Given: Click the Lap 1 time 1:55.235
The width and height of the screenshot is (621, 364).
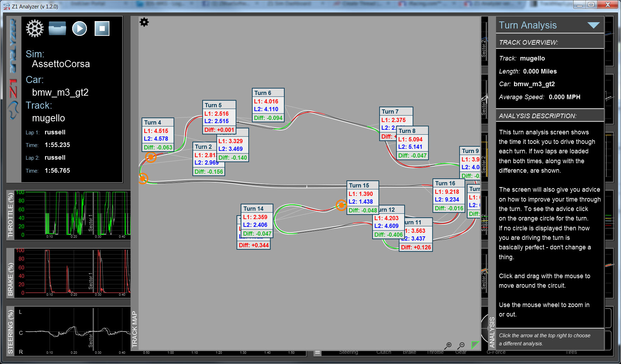Looking at the screenshot, I should coord(57,145).
